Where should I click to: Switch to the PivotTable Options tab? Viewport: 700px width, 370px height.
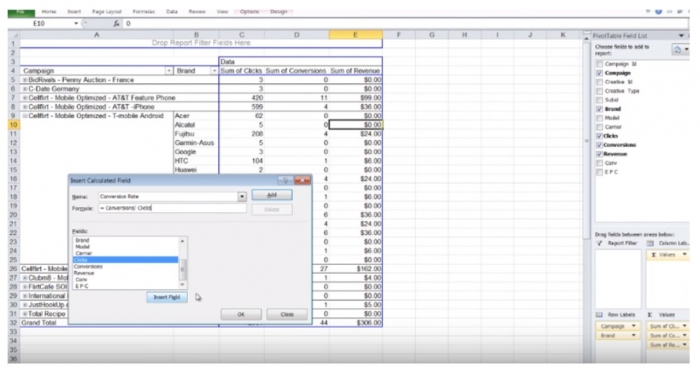249,12
